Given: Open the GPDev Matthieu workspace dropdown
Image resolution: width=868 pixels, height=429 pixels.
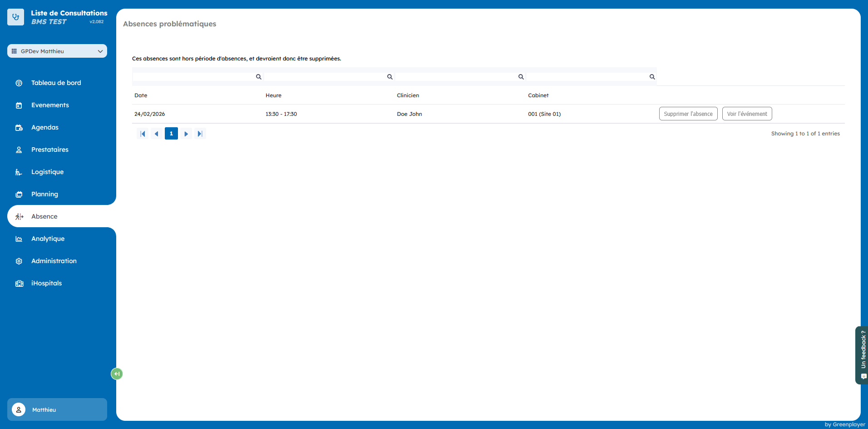Looking at the screenshot, I should 57,51.
